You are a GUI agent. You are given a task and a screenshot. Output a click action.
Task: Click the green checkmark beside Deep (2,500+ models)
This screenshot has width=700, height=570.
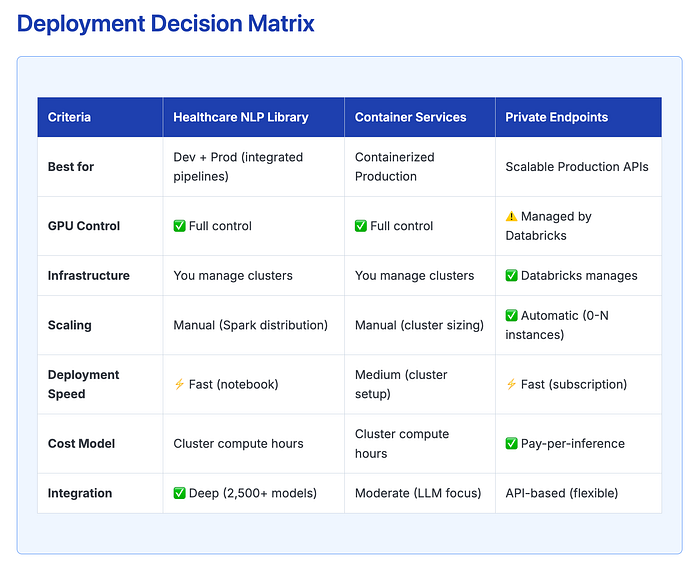pyautogui.click(x=179, y=493)
